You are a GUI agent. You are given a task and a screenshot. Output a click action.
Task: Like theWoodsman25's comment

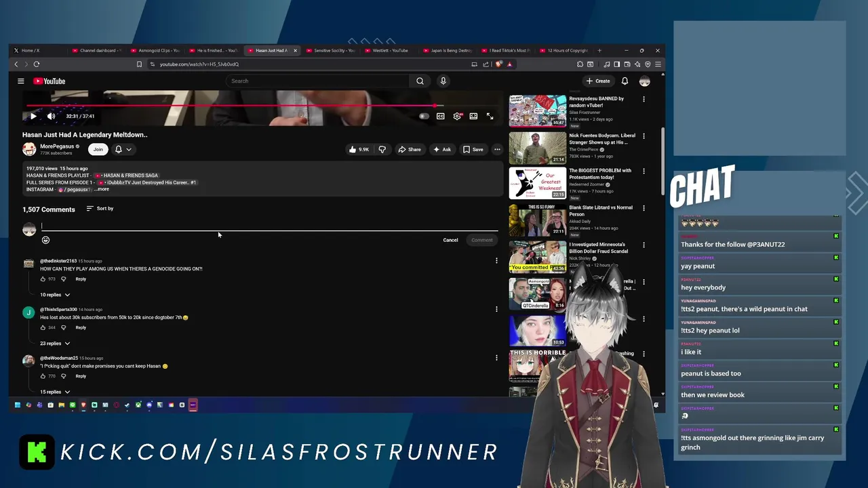click(43, 376)
